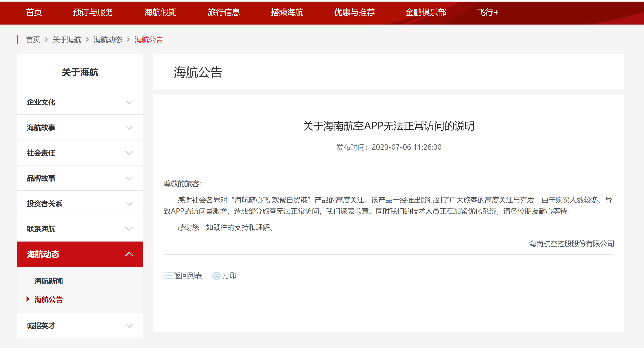Expand the 联系海航 section chevron
This screenshot has height=348, width=644.
129,229
